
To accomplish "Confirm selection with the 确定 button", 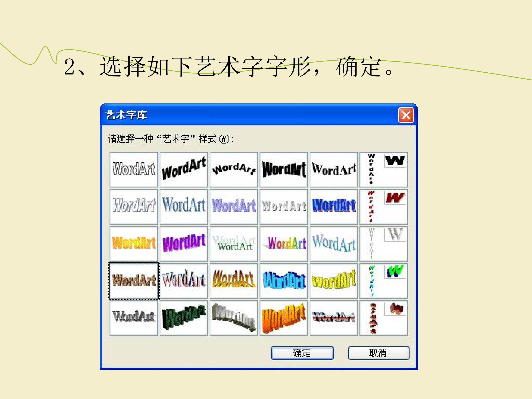I will [x=302, y=353].
